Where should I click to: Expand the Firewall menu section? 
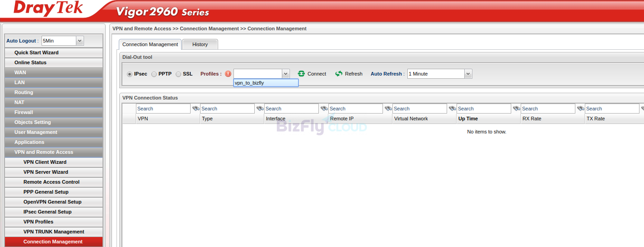(x=54, y=112)
